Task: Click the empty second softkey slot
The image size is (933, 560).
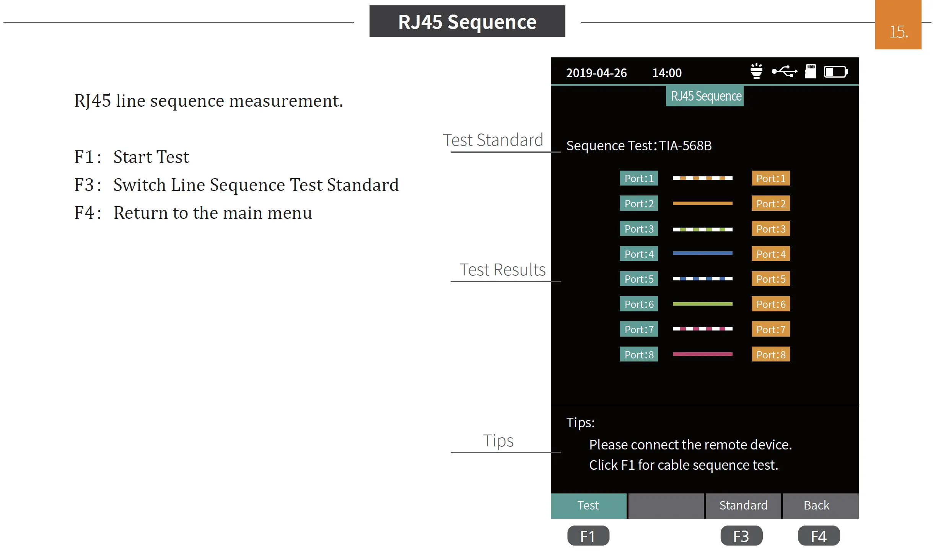Action: click(666, 505)
